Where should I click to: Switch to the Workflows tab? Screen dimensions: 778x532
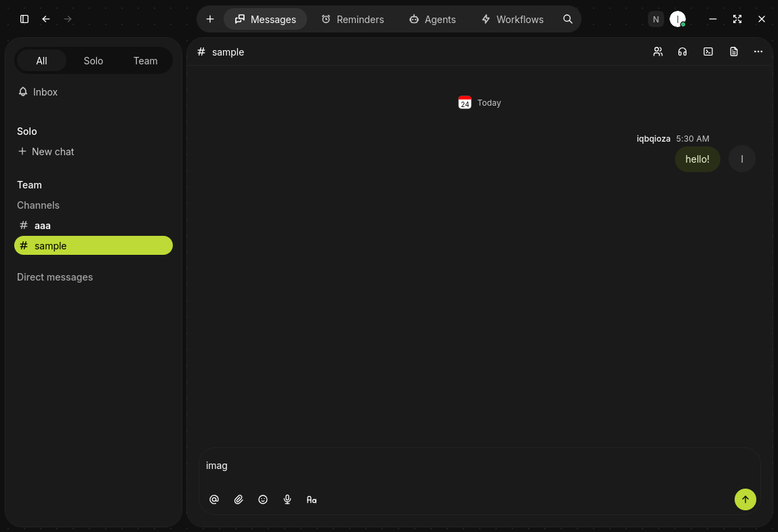tap(512, 19)
